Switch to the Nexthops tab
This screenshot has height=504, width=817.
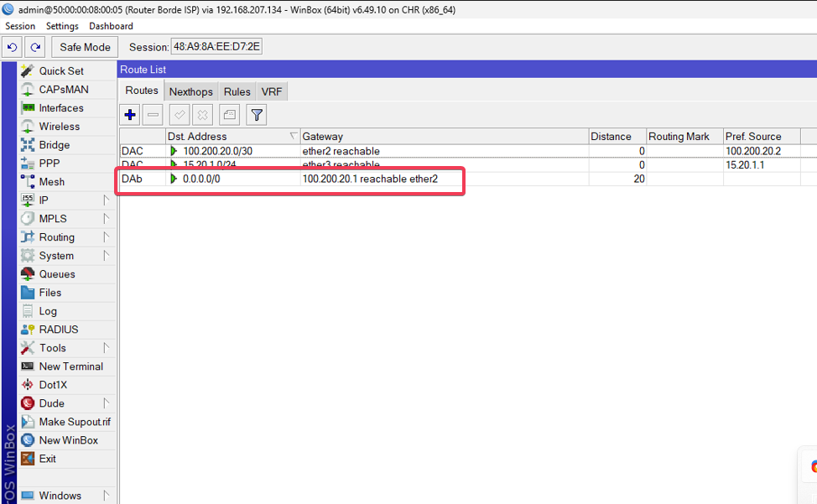[x=191, y=91]
